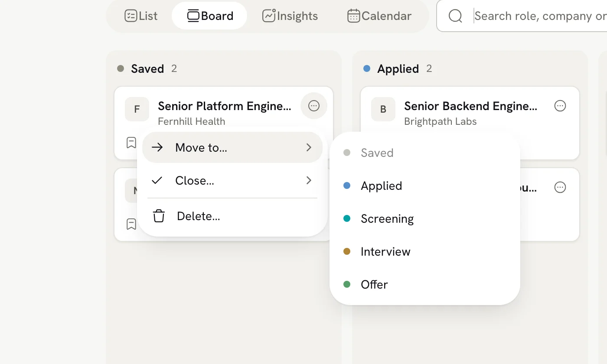Expand the Move to... submenu entry
This screenshot has height=364, width=607.
232,147
